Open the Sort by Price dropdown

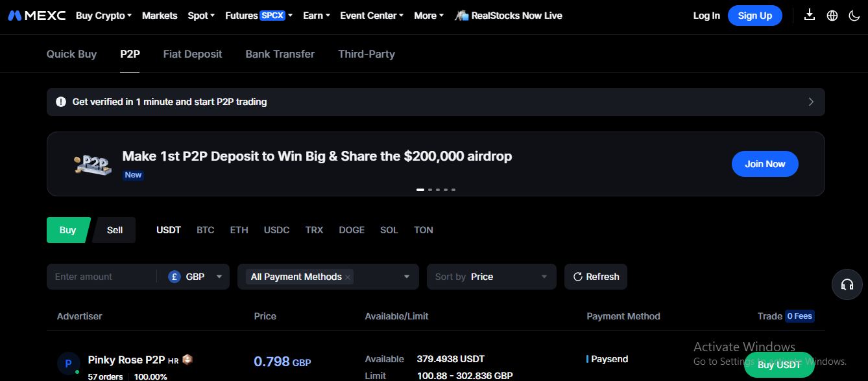[x=491, y=277]
